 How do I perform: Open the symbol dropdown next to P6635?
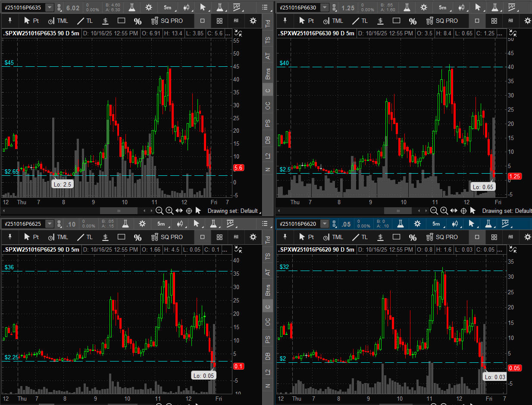tap(50, 7)
